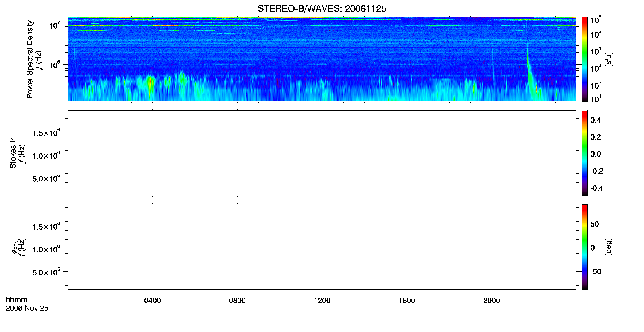
Task: Click "1.0×10^6" on the Stokes V axis
Action: pos(46,156)
